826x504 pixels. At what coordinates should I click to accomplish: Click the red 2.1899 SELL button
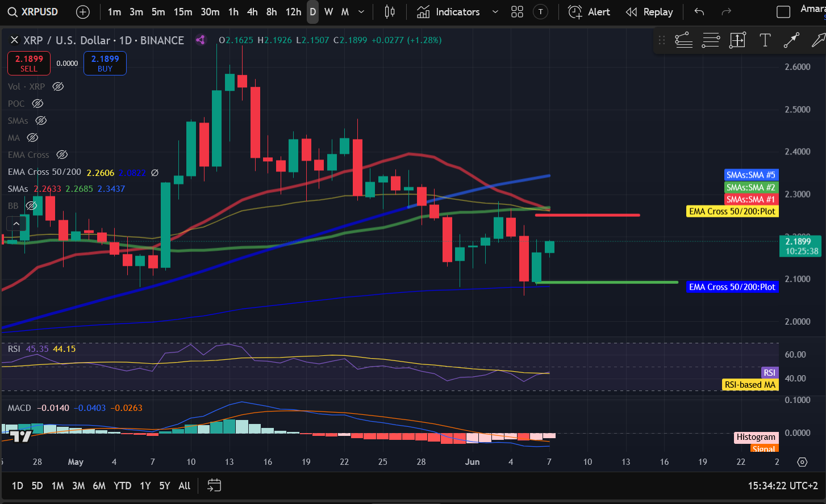click(x=29, y=63)
